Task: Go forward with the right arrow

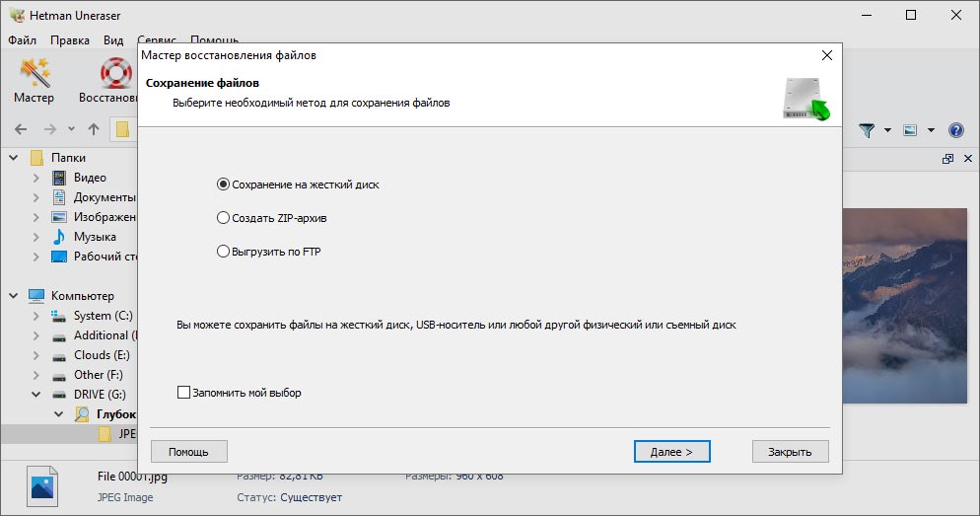Action: point(50,129)
